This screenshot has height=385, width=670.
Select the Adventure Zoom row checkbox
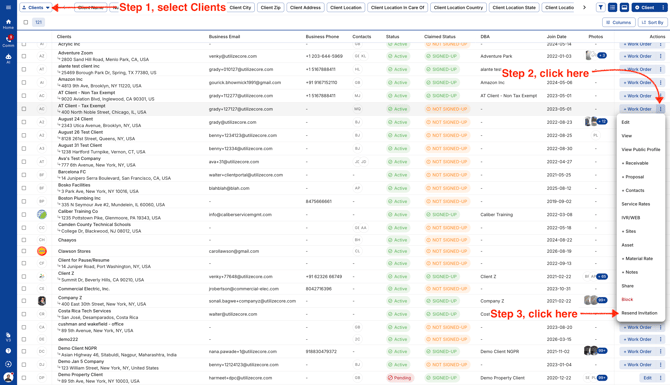(x=24, y=56)
